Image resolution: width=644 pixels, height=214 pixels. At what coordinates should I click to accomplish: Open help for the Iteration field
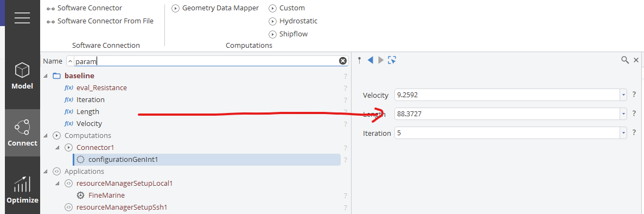point(634,133)
